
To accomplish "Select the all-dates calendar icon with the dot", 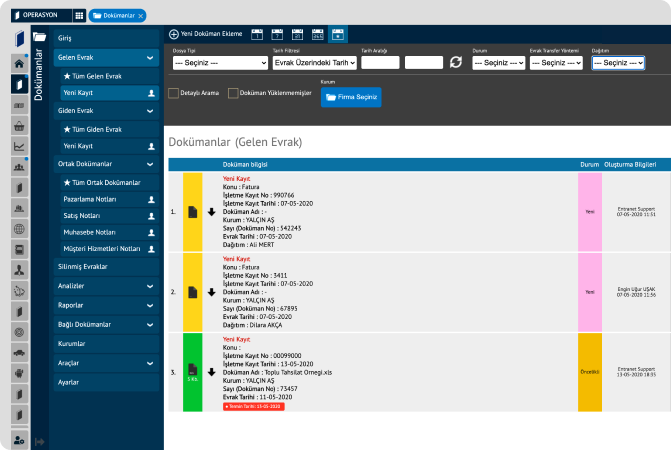I will tap(338, 34).
